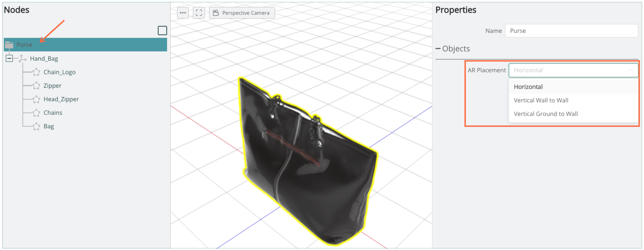644x250 pixels.
Task: Choose Vertical Wall to Wall option
Action: click(541, 100)
